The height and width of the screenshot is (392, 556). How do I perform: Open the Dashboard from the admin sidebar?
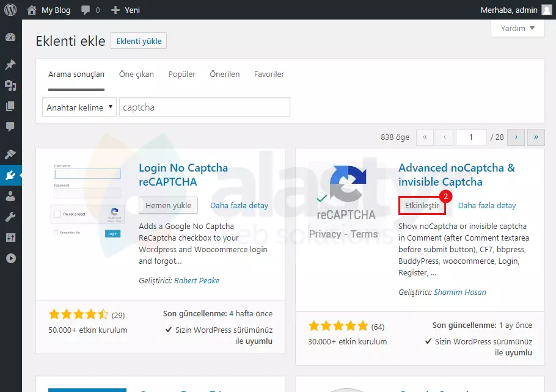(10, 37)
